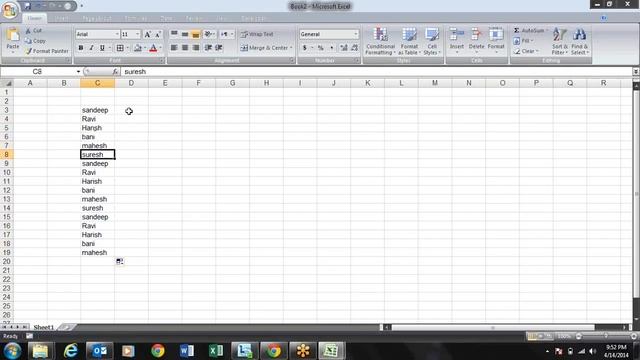Switch to the Insert ribbon tab

(62, 18)
